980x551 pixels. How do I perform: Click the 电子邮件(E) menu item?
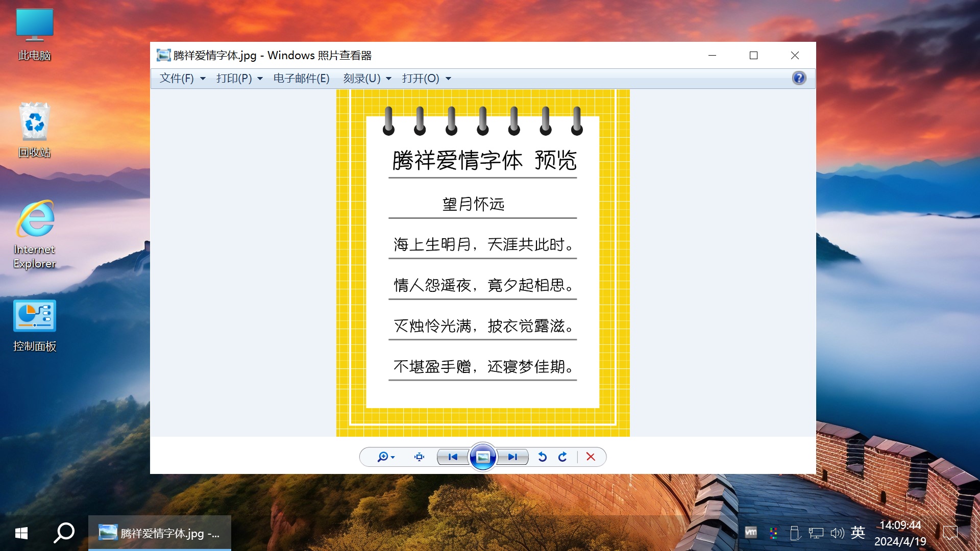(x=301, y=78)
